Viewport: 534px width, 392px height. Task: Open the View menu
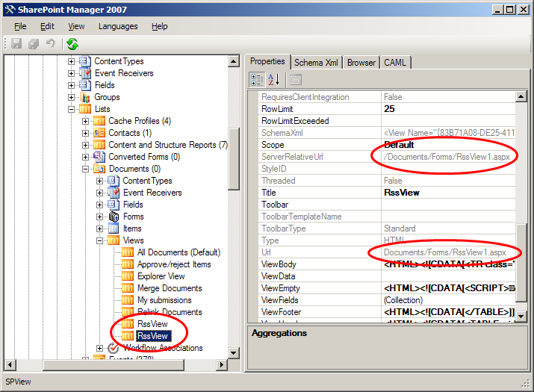coord(76,26)
